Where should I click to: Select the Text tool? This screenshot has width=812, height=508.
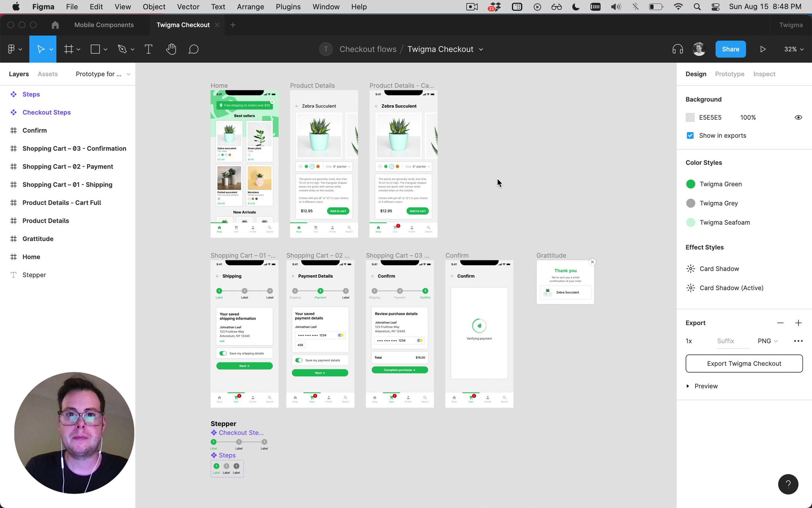[x=148, y=49]
